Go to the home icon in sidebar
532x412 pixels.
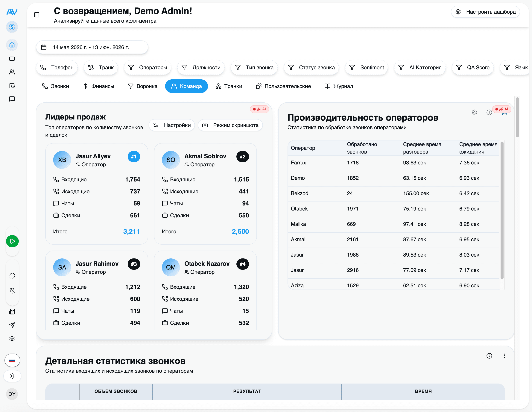tap(12, 45)
